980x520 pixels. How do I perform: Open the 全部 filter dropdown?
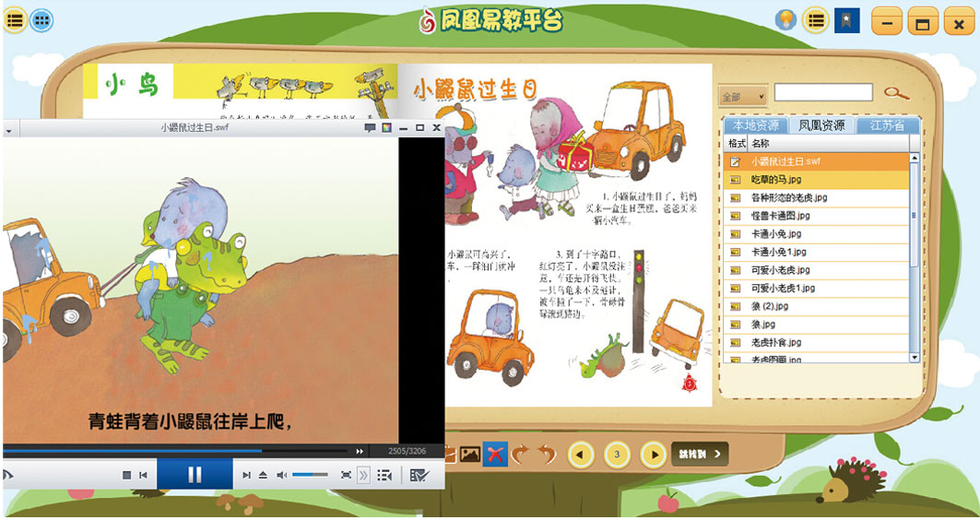pyautogui.click(x=742, y=97)
